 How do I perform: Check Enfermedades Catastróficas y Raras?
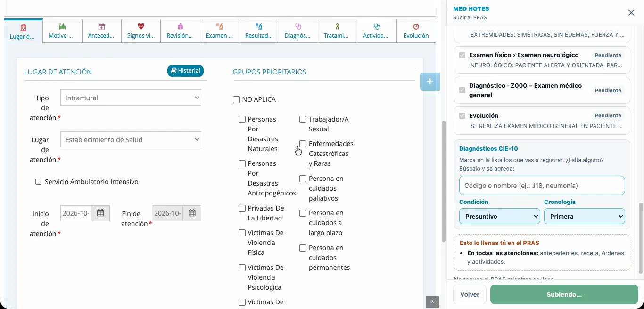[303, 144]
